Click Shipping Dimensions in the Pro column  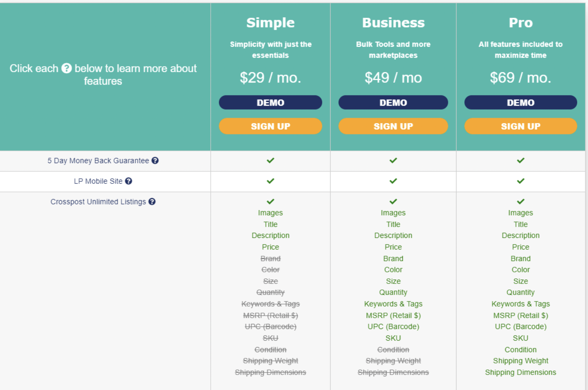pos(521,372)
